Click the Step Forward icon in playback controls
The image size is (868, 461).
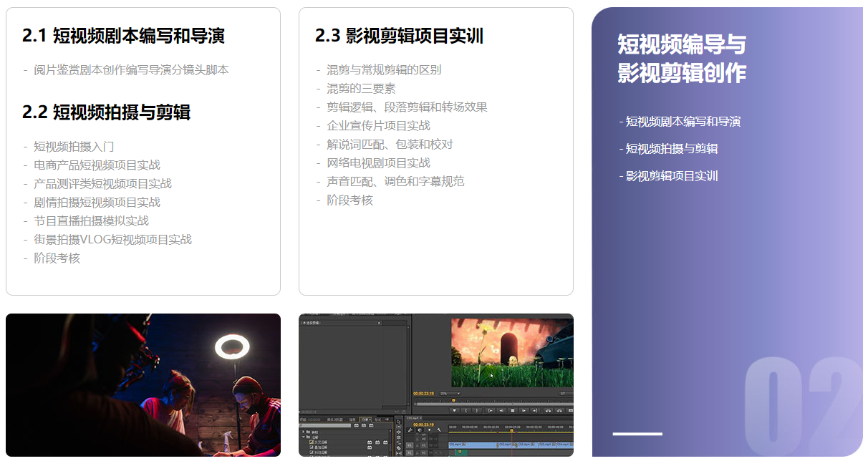click(524, 411)
